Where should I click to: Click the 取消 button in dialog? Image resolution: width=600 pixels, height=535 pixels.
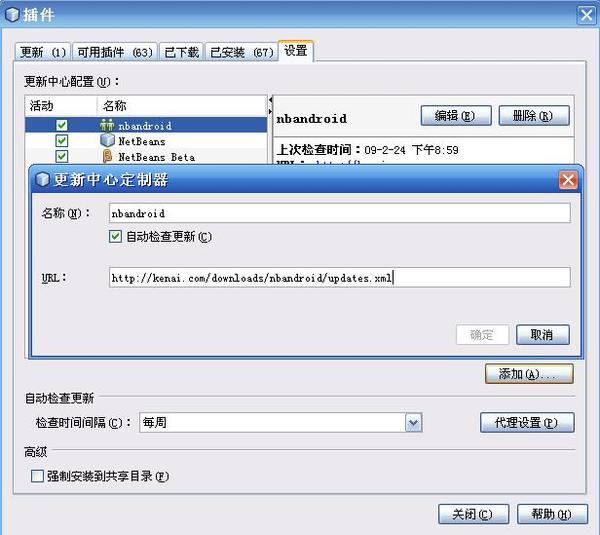(x=543, y=335)
